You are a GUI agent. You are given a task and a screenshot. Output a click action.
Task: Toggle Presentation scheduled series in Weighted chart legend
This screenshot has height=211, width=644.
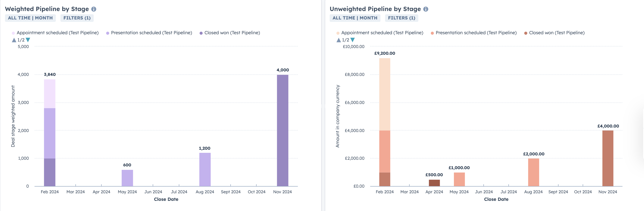coord(151,33)
